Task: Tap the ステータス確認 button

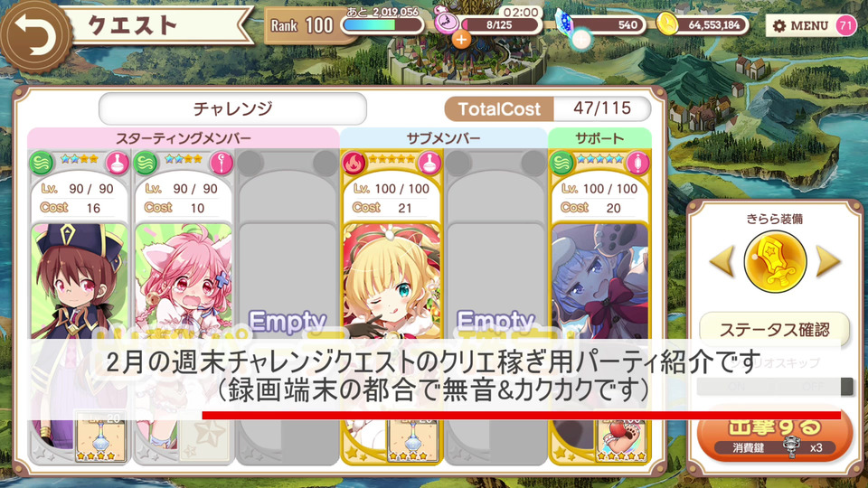Action: [x=775, y=330]
